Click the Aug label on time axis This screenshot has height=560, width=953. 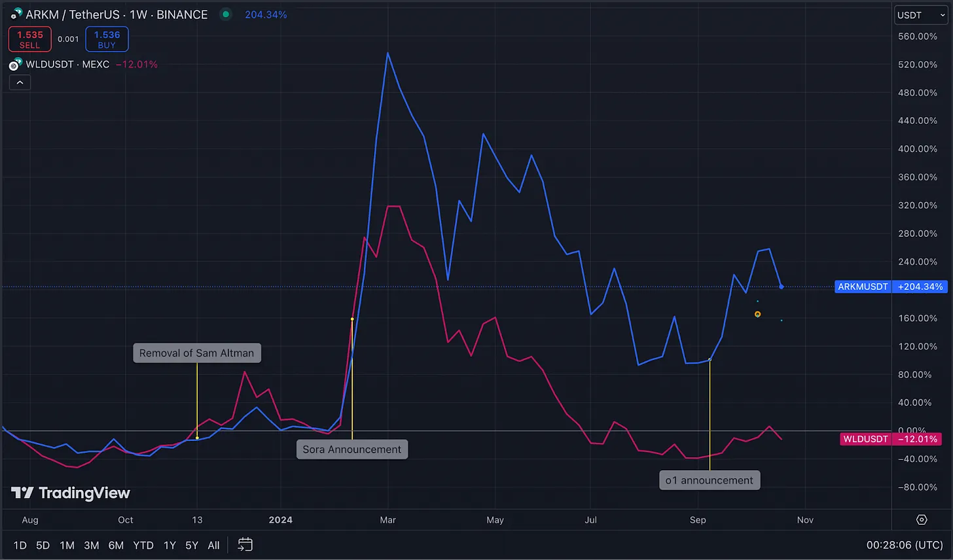coord(30,520)
